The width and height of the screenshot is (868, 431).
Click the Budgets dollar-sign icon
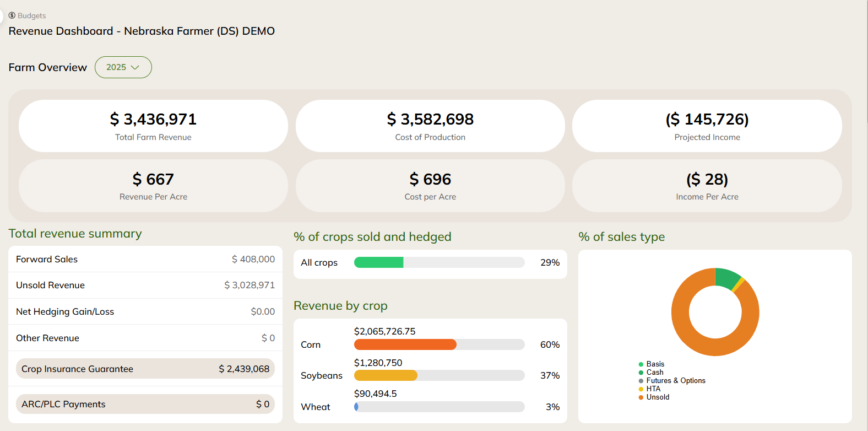12,15
